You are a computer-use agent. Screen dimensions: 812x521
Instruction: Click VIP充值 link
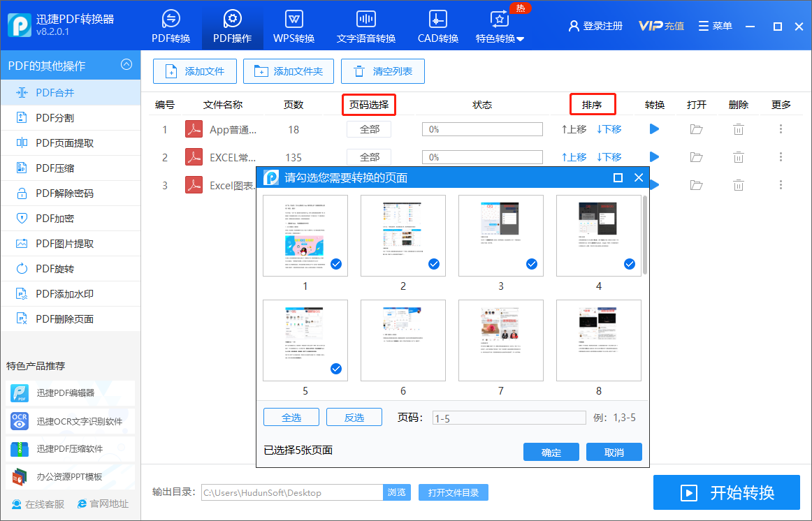coord(661,26)
